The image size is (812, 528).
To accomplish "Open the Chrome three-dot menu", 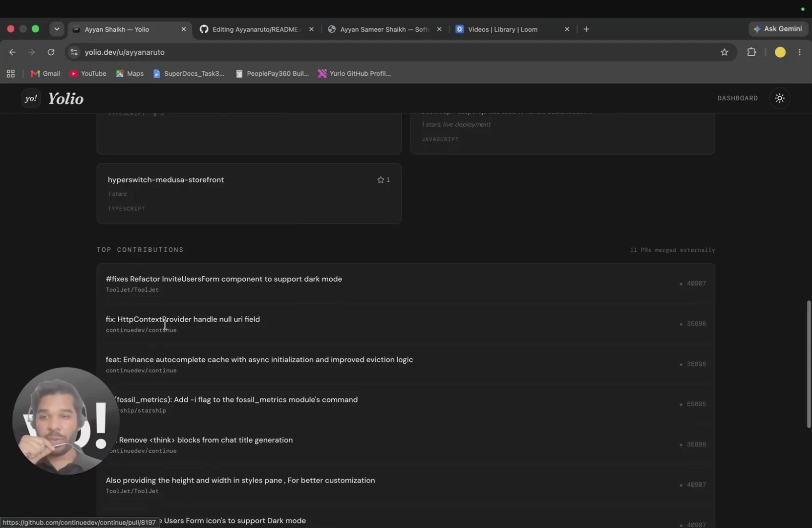I will coord(799,52).
